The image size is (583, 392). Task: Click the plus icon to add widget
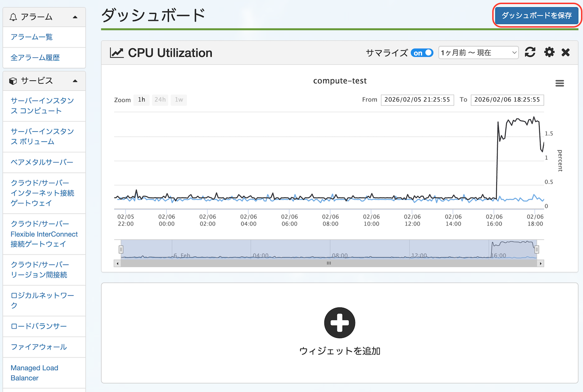(340, 323)
